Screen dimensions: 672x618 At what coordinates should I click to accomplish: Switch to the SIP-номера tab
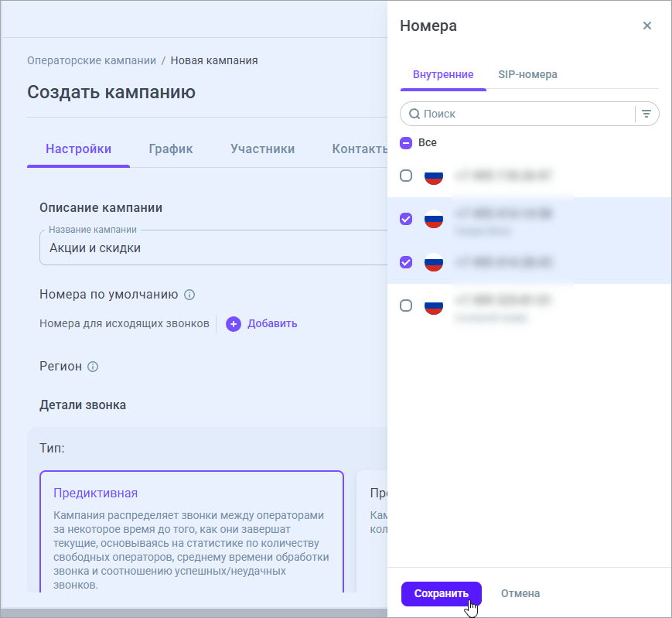point(527,74)
